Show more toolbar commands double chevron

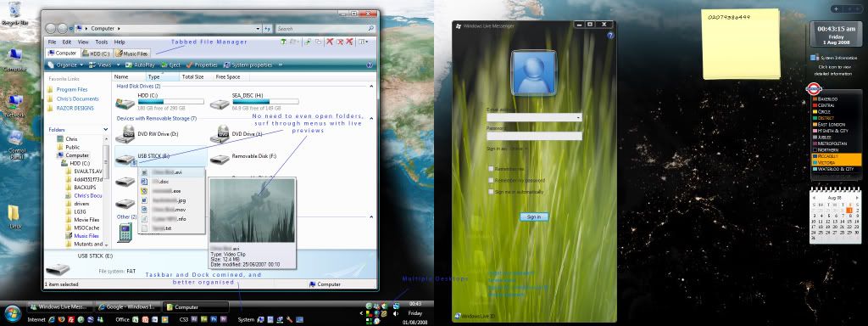pyautogui.click(x=280, y=65)
